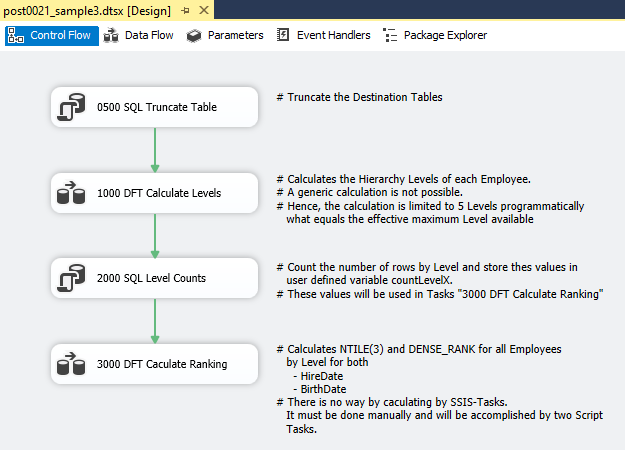Click the 'Calculates the Hierarchy Levels of each Employee' annotation
The image size is (625, 450).
(x=430, y=199)
